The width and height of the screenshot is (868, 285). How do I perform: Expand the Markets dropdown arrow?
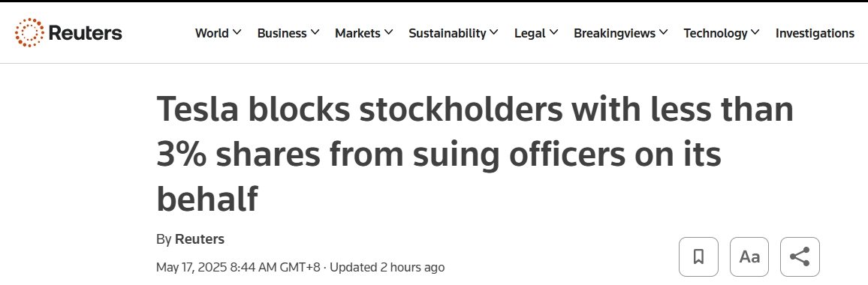click(389, 33)
